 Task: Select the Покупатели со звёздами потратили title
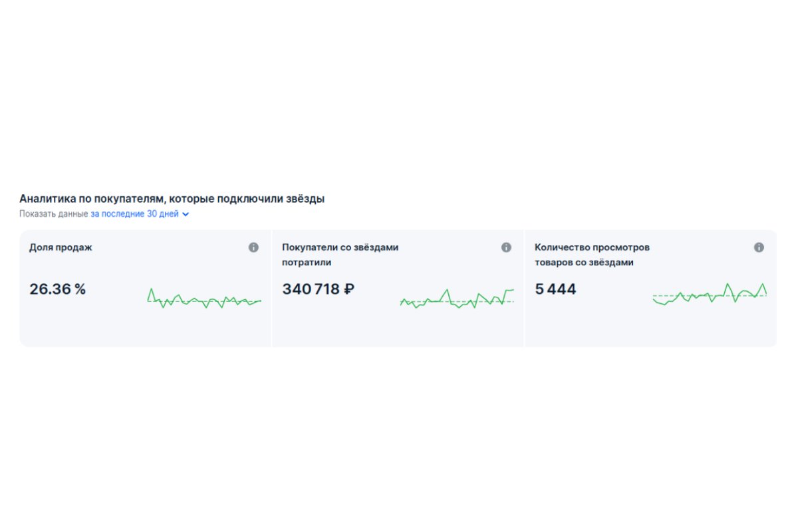tap(340, 255)
